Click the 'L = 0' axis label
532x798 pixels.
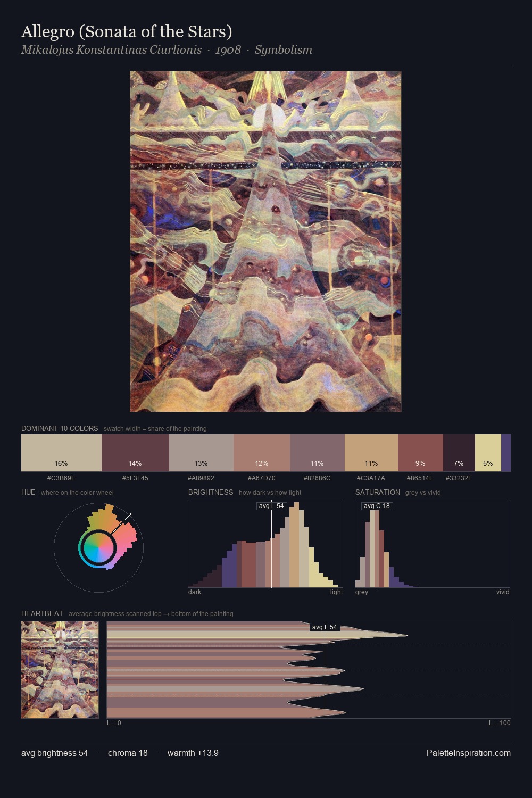click(x=114, y=723)
